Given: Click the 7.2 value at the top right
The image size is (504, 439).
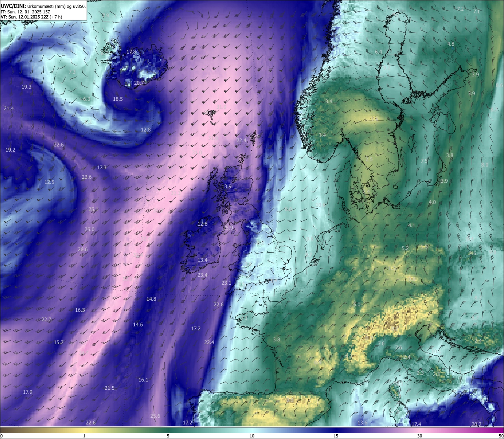Looking at the screenshot, I should tap(460, 9).
